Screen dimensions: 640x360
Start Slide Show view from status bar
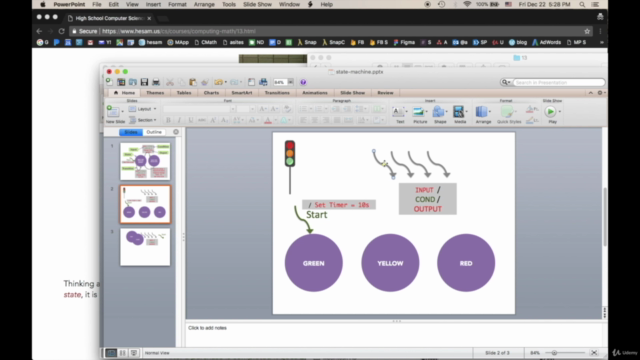[134, 353]
